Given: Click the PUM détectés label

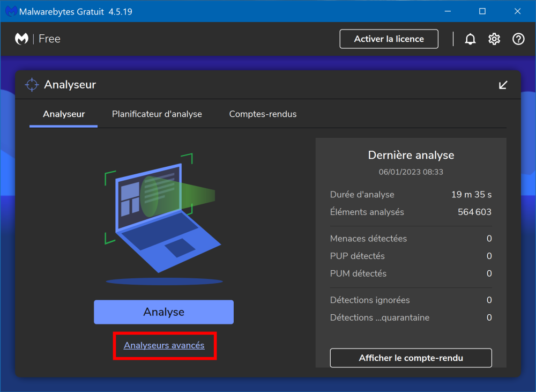Looking at the screenshot, I should click(x=358, y=273).
